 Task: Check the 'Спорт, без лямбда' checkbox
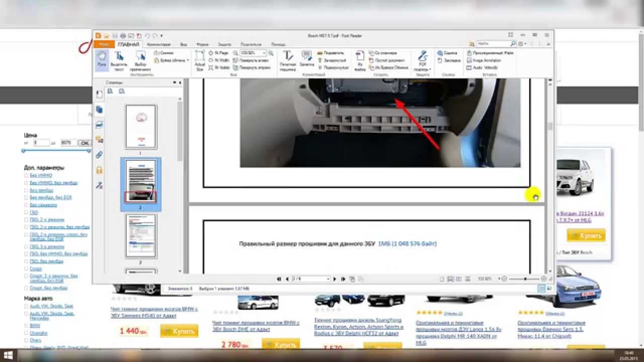(26, 288)
